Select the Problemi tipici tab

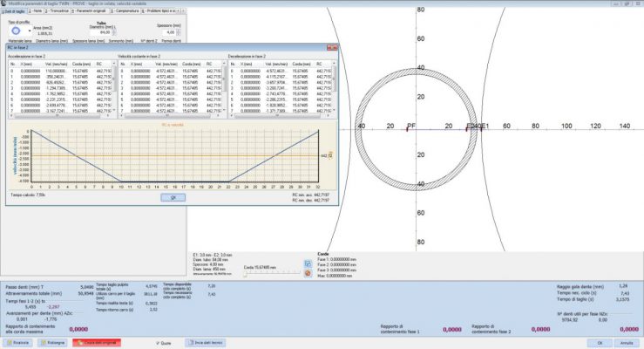(x=160, y=11)
